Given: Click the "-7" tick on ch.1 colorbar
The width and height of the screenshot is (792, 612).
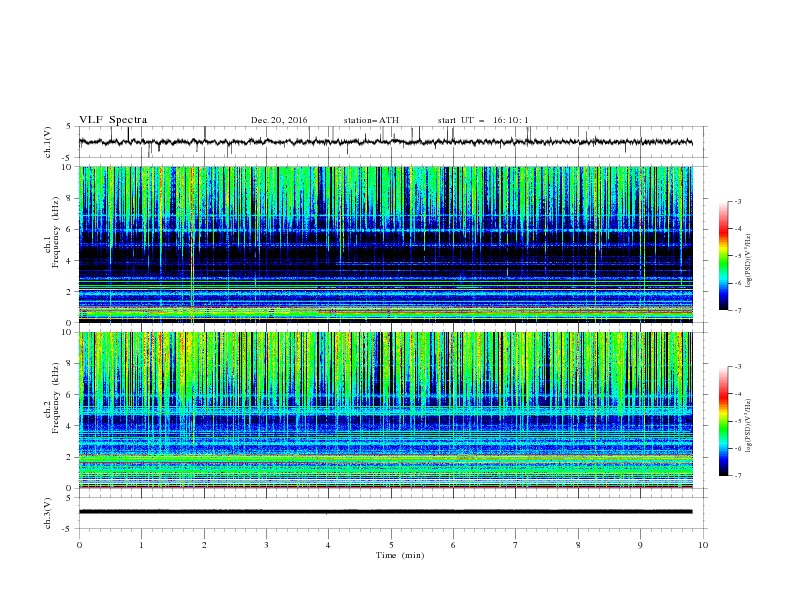Looking at the screenshot, I should [x=738, y=310].
